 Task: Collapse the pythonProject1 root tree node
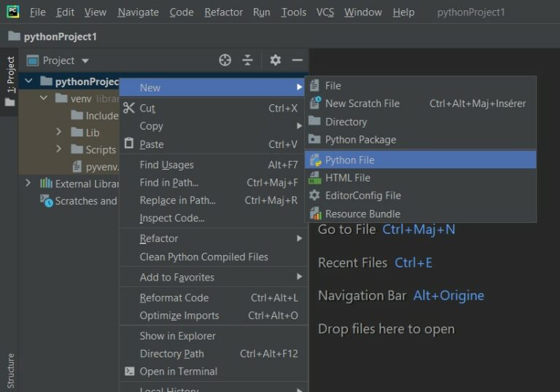tap(28, 81)
